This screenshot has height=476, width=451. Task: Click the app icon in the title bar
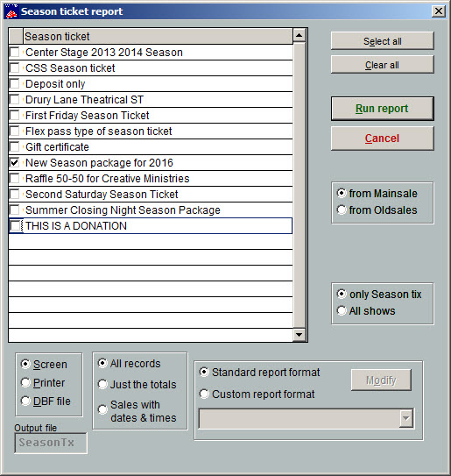pyautogui.click(x=11, y=11)
